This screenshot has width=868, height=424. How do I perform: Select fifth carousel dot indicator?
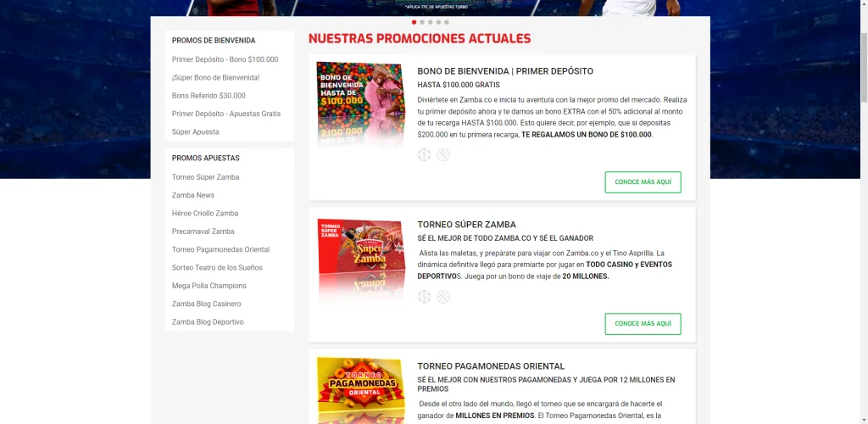pyautogui.click(x=447, y=22)
